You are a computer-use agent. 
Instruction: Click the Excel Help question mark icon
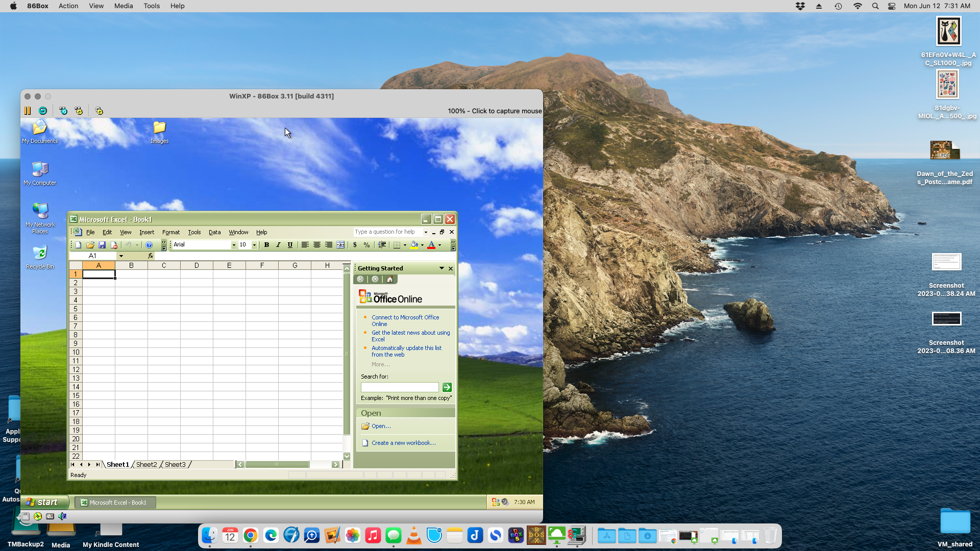pyautogui.click(x=149, y=245)
